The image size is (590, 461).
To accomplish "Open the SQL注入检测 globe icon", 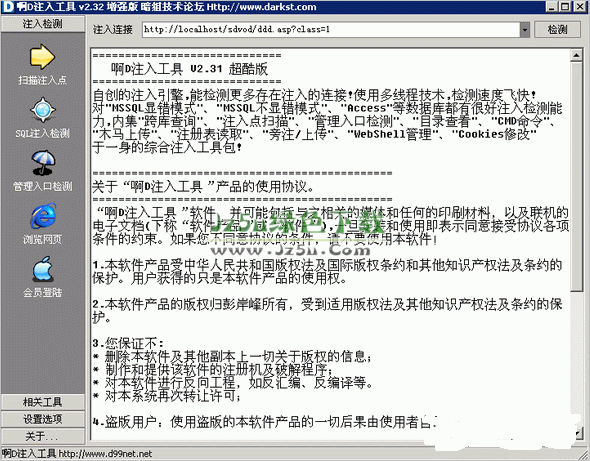I will 43,110.
